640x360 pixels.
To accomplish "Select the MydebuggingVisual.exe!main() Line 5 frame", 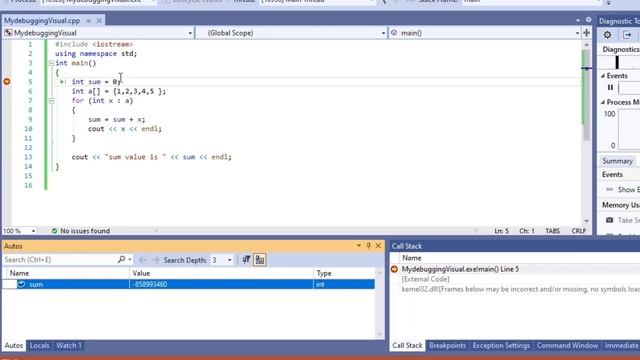I will click(x=460, y=269).
